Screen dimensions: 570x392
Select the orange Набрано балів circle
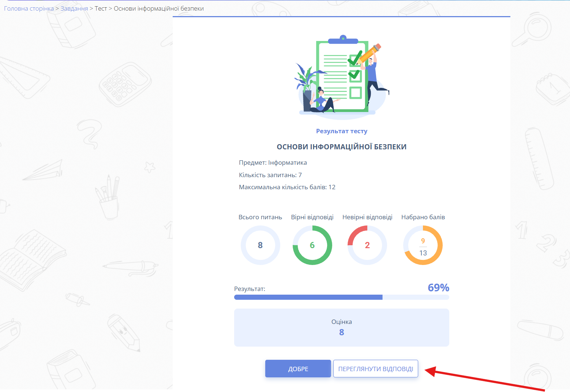tap(423, 245)
